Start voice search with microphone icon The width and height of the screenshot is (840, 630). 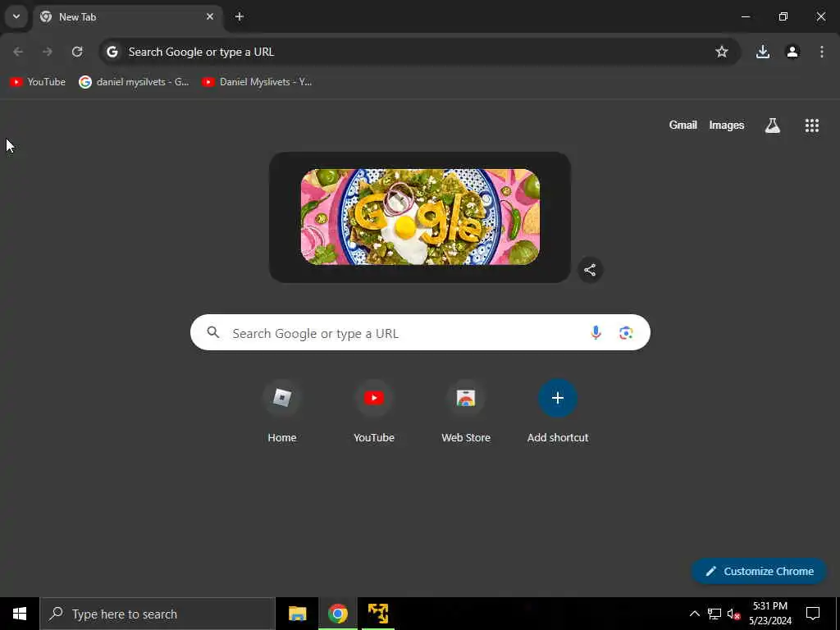[596, 333]
